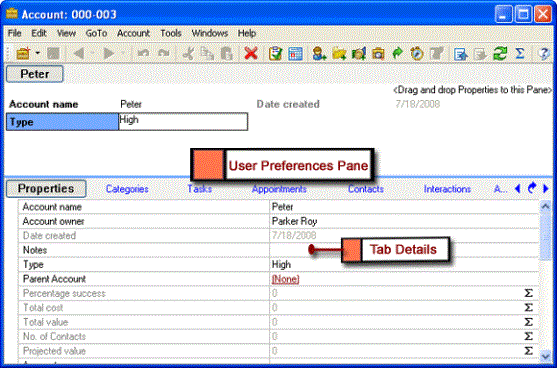Viewport: 557px width, 368px height.
Task: Click the help question mark icon
Action: (544, 54)
